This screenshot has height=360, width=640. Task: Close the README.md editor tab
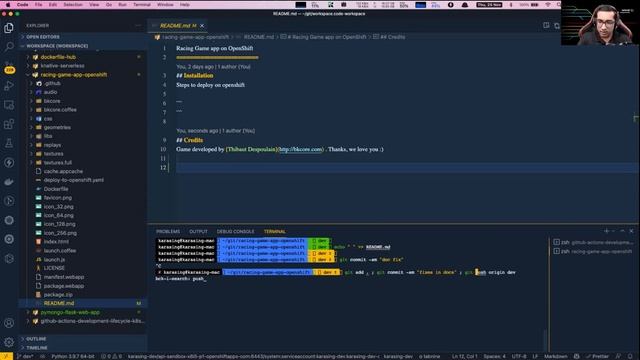coord(202,26)
